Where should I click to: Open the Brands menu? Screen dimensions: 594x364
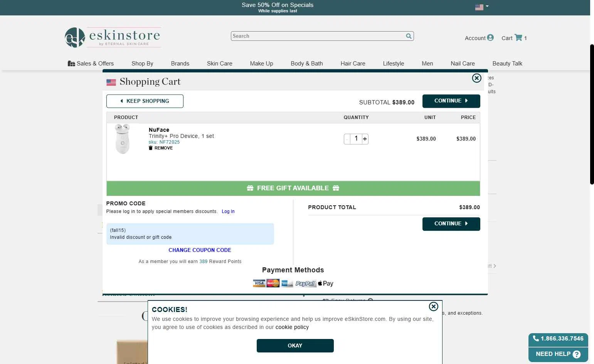coord(180,64)
